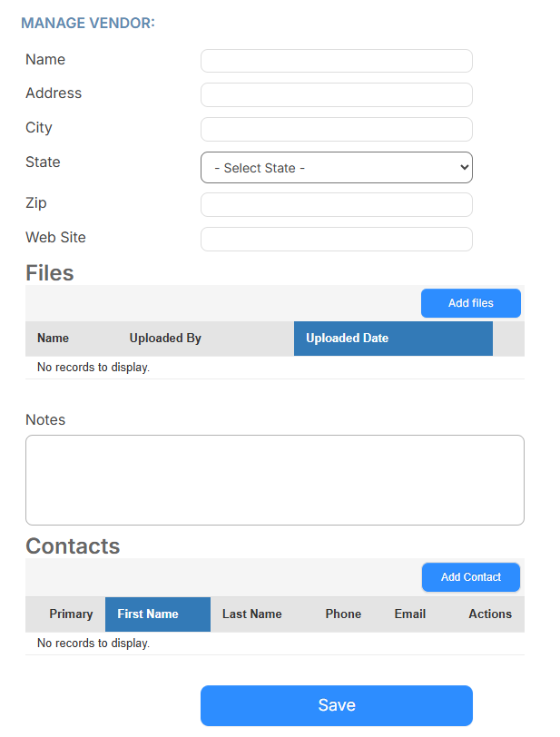Click the Zip input field
The image size is (560, 737).
(336, 204)
